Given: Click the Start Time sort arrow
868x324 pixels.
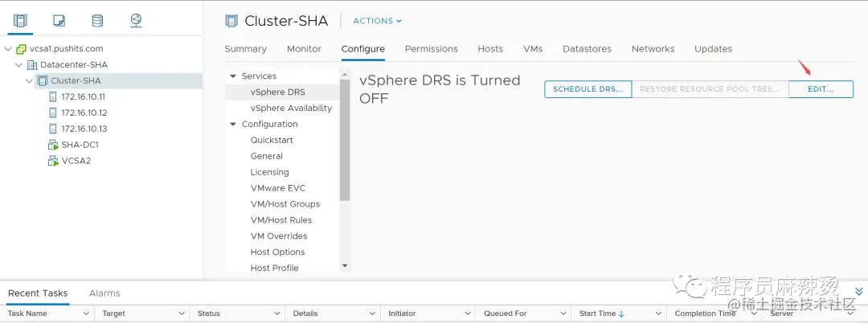Looking at the screenshot, I should tap(621, 314).
